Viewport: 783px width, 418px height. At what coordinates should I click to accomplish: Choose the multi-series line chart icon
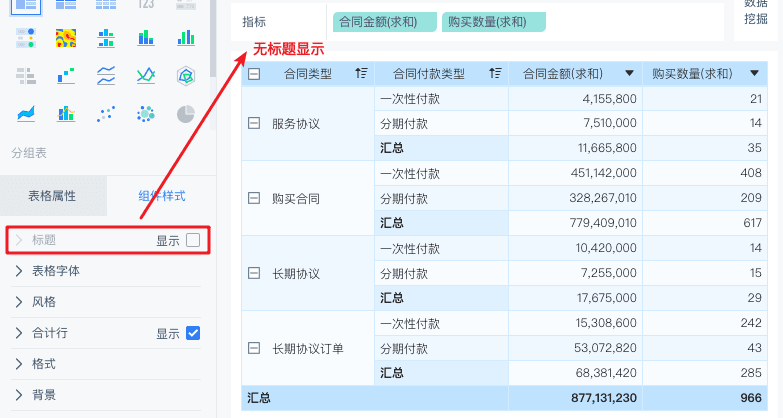coord(146,76)
